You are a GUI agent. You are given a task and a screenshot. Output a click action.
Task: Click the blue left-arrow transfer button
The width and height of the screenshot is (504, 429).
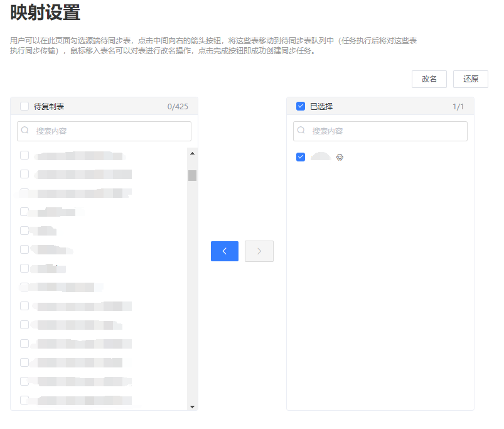(x=224, y=251)
